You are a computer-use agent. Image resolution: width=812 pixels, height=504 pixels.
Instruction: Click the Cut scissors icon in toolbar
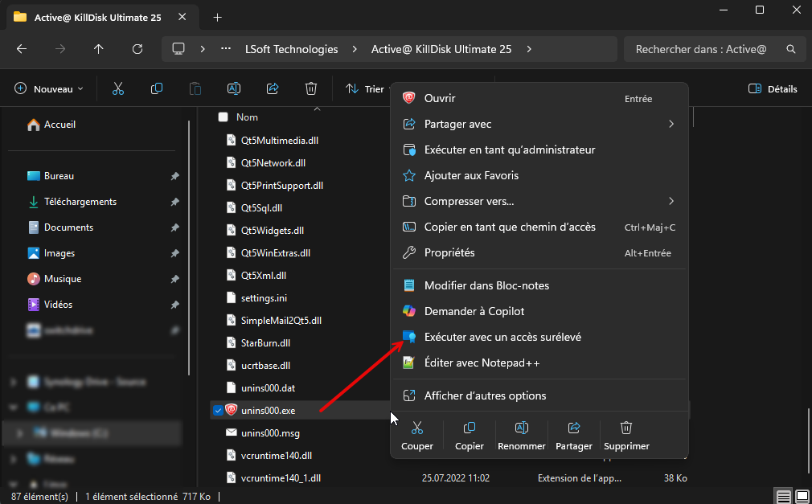click(118, 89)
